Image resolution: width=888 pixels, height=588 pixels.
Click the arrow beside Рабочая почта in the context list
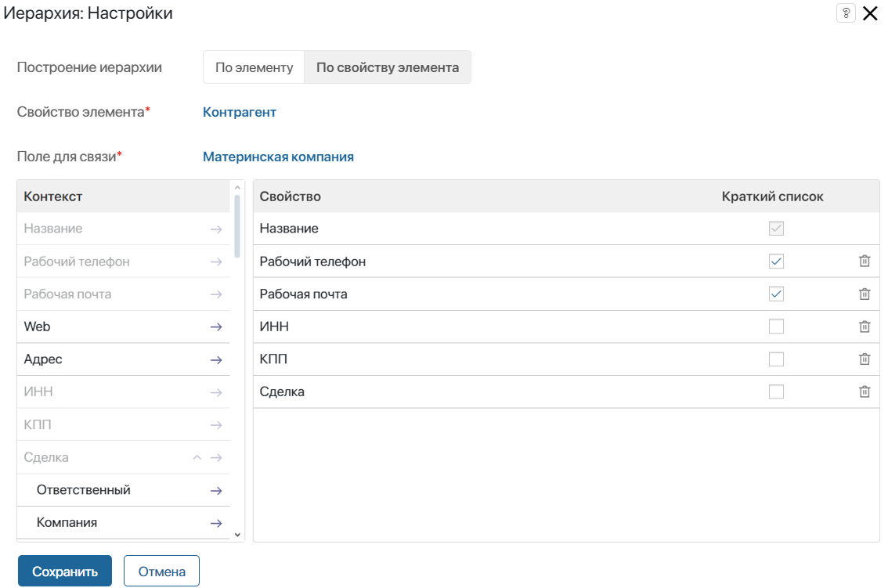(x=216, y=294)
